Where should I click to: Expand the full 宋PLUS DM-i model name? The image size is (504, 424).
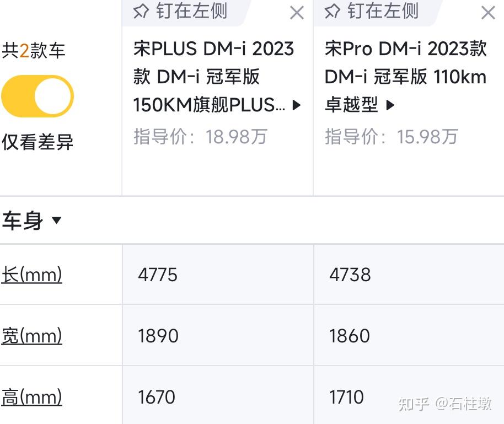point(297,105)
